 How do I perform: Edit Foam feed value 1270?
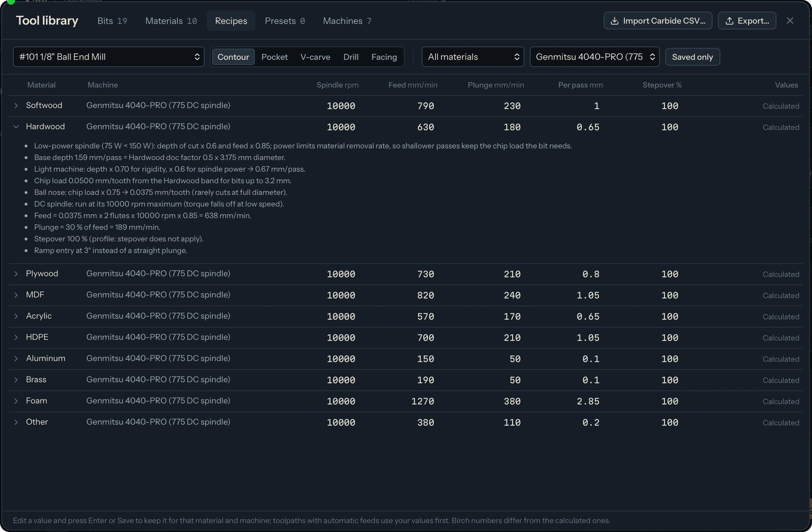423,401
